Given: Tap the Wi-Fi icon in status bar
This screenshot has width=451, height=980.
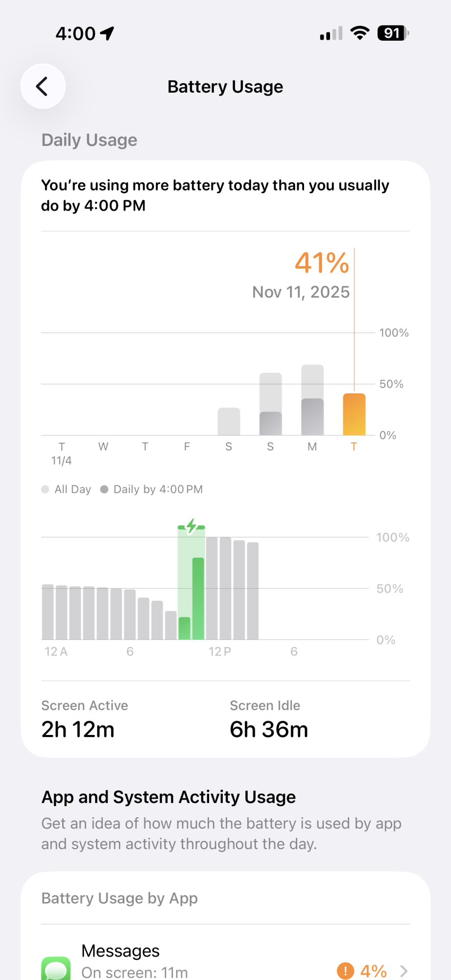Looking at the screenshot, I should (x=360, y=33).
